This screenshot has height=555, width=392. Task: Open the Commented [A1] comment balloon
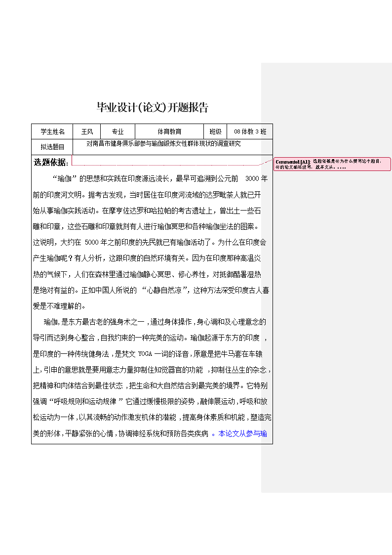click(x=332, y=164)
